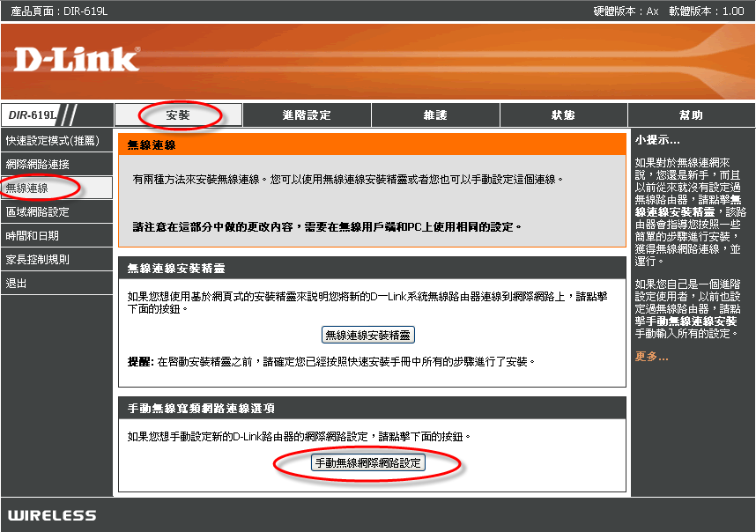The height and width of the screenshot is (532, 756).
Task: Select 無線連線 sidebar item
Action: point(56,188)
